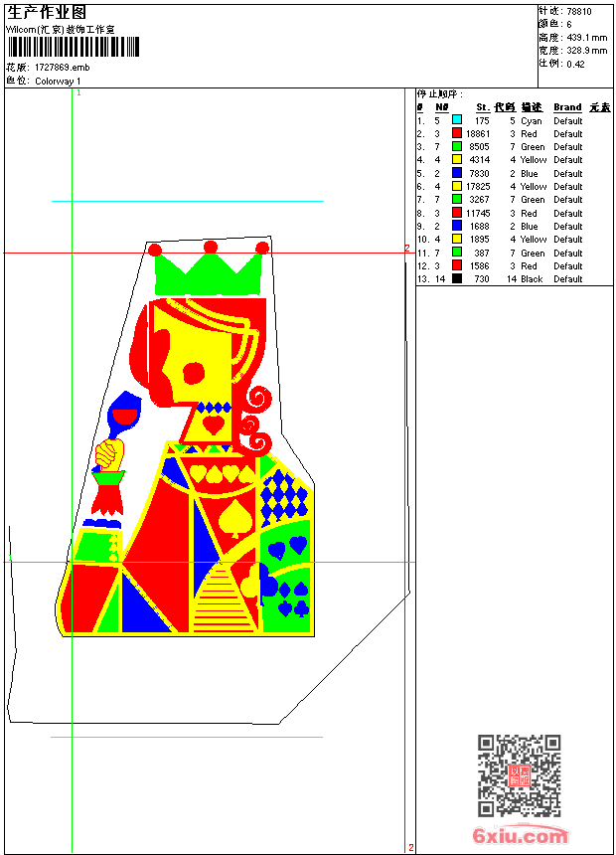Select the stitch count '8505'
Viewport: 616px width, 855px height.
[479, 147]
